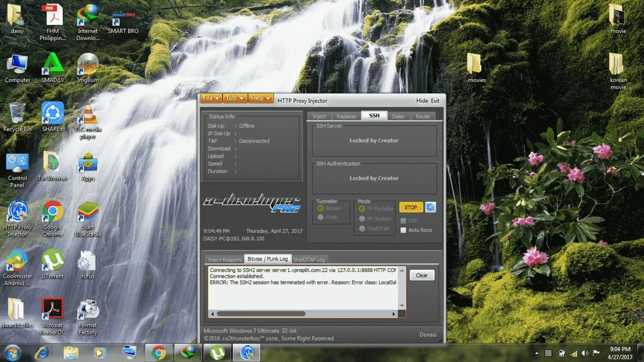Open the movies folder on desktop
Image resolution: width=644 pixels, height=362 pixels.
click(x=477, y=68)
